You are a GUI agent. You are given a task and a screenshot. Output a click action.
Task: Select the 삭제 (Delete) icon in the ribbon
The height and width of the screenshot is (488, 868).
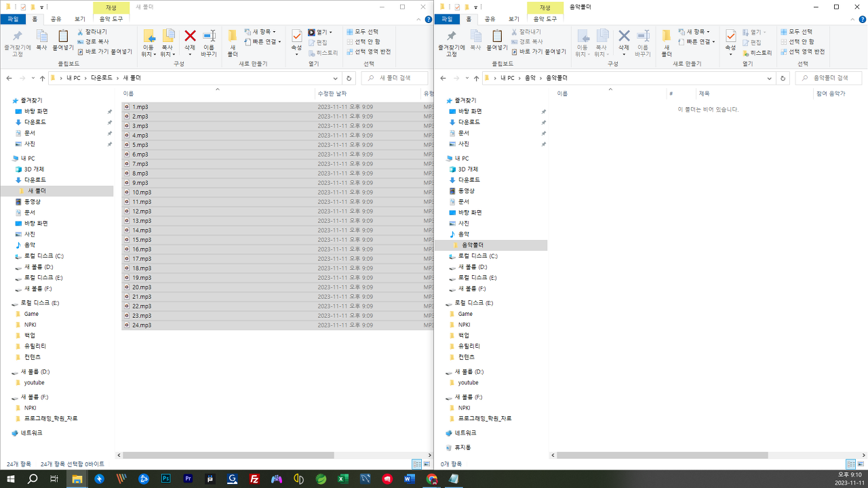[189, 37]
